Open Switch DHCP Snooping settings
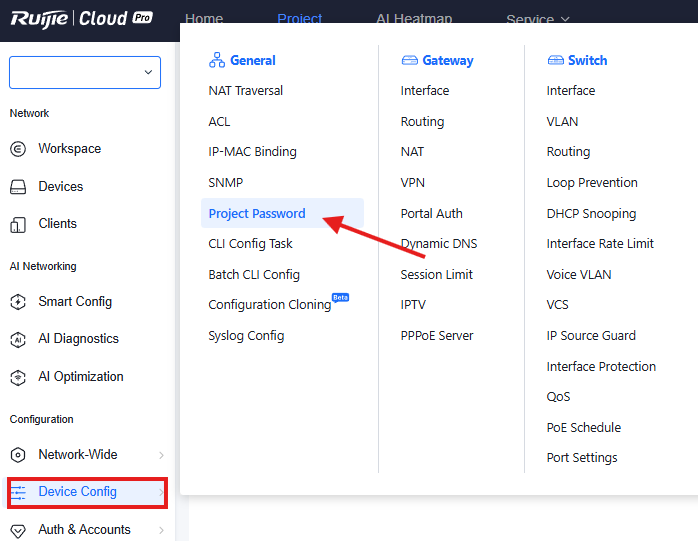This screenshot has width=698, height=541. pos(591,213)
